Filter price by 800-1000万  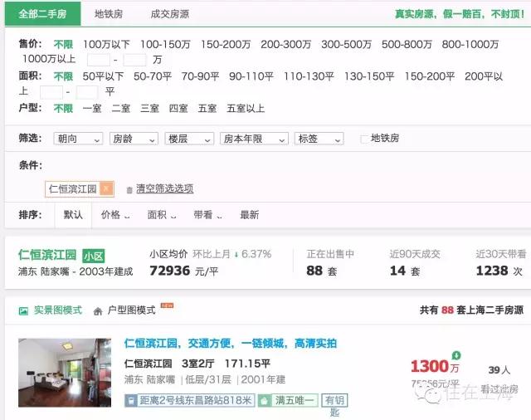click(x=470, y=44)
